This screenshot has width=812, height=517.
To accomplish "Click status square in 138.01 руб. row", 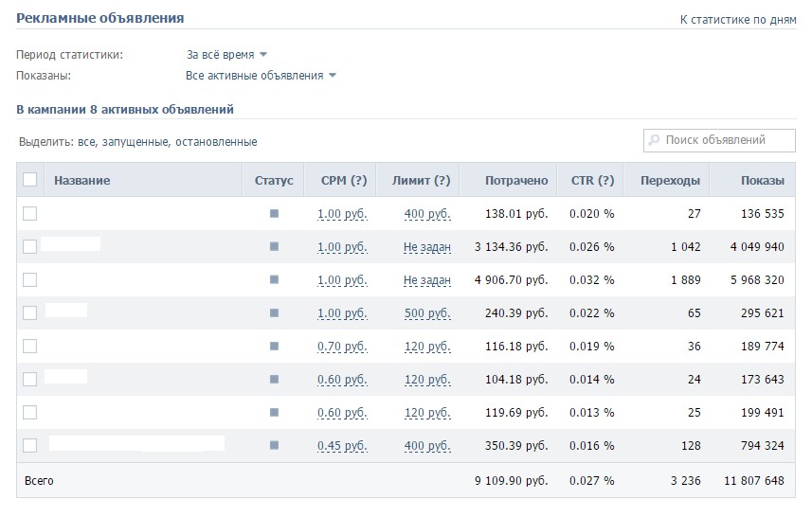I will tap(274, 213).
